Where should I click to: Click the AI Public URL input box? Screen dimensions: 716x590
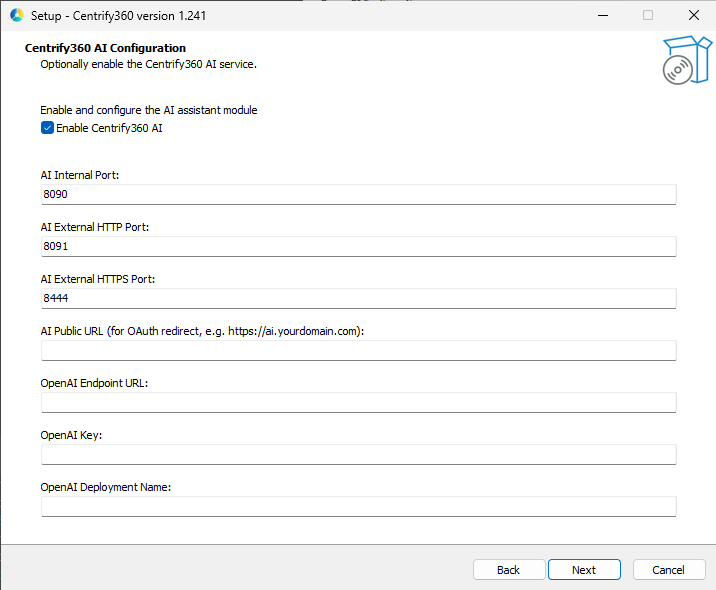[x=358, y=351]
